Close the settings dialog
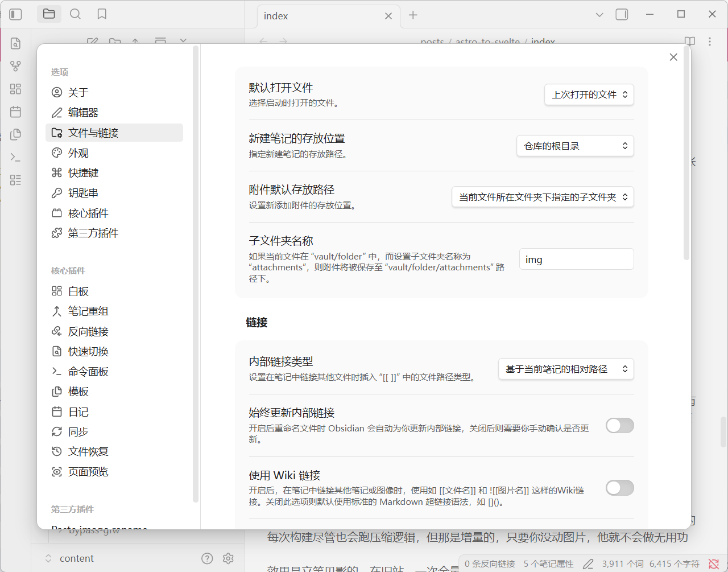This screenshot has height=572, width=728. coord(673,57)
